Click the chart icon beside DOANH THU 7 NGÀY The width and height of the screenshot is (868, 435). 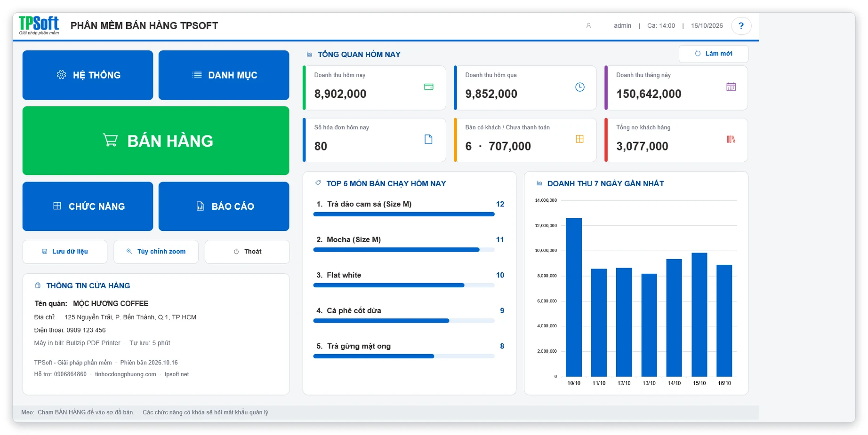click(539, 183)
